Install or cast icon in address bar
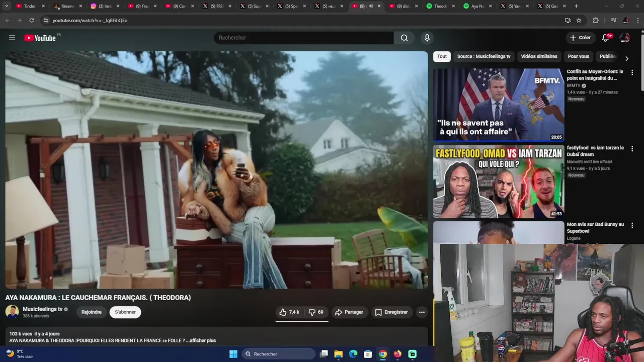This screenshot has width=644, height=362. (568, 20)
